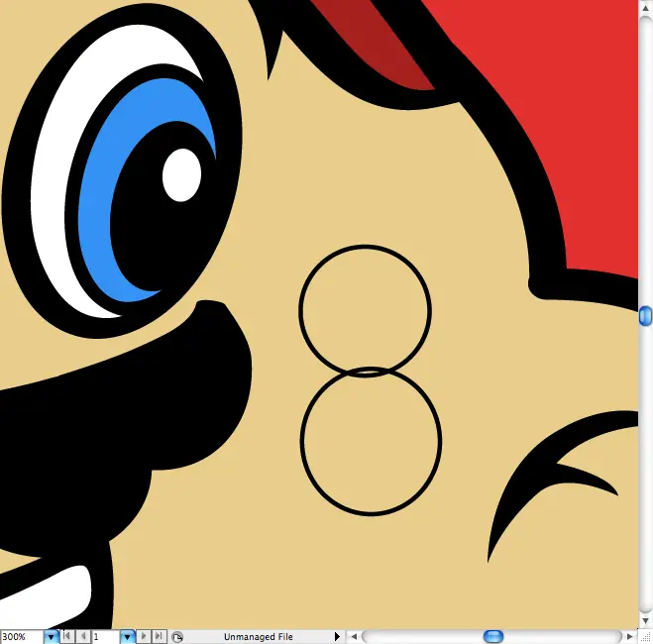Click the horizontal scrollbar left arrow
Viewport: 653px width, 644px height.
click(354, 636)
